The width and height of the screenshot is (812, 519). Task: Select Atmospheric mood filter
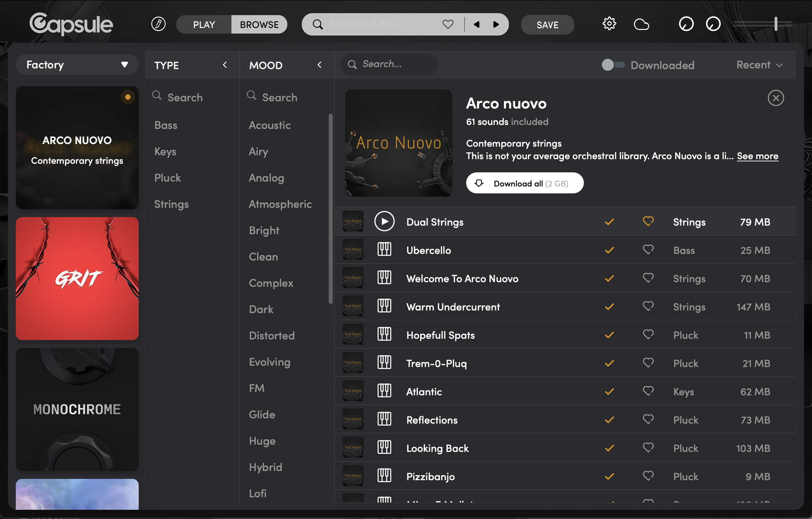tap(280, 204)
